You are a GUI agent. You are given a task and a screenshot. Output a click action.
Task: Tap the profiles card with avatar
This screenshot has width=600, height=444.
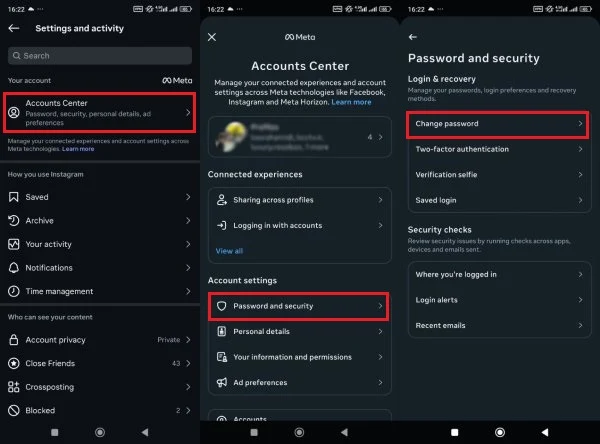(x=298, y=137)
